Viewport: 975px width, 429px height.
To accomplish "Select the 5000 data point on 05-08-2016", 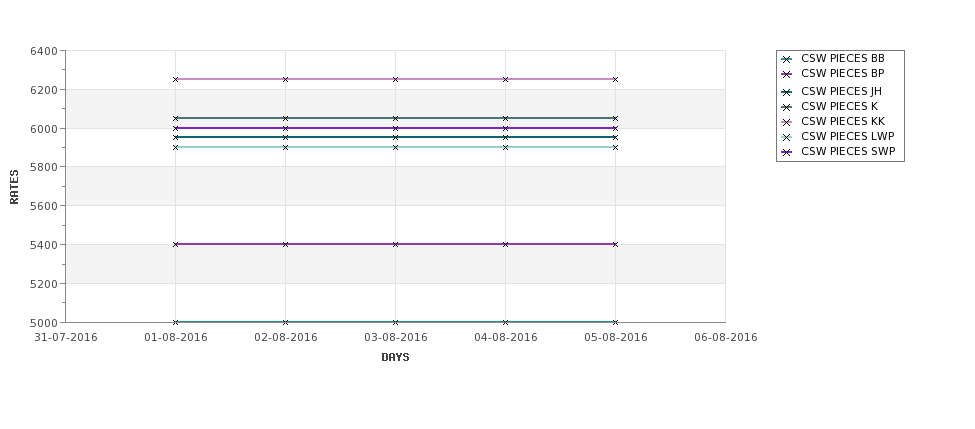I will [x=616, y=322].
